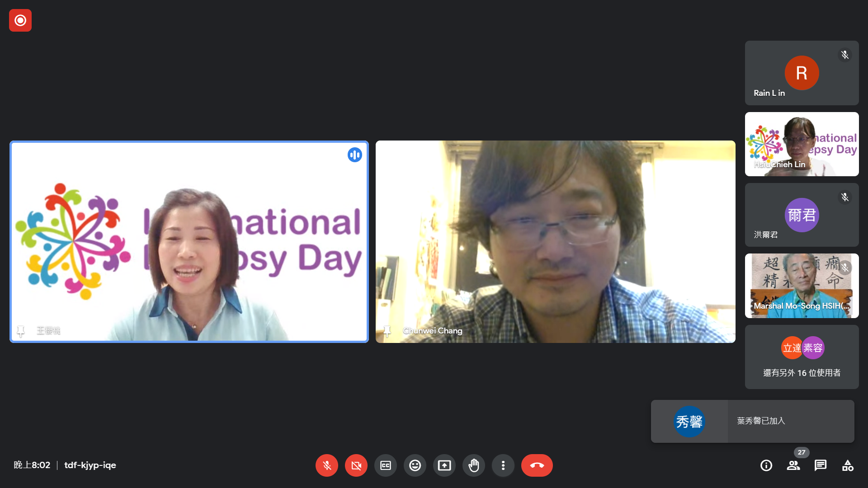
Task: Turn on the camera
Action: (356, 465)
